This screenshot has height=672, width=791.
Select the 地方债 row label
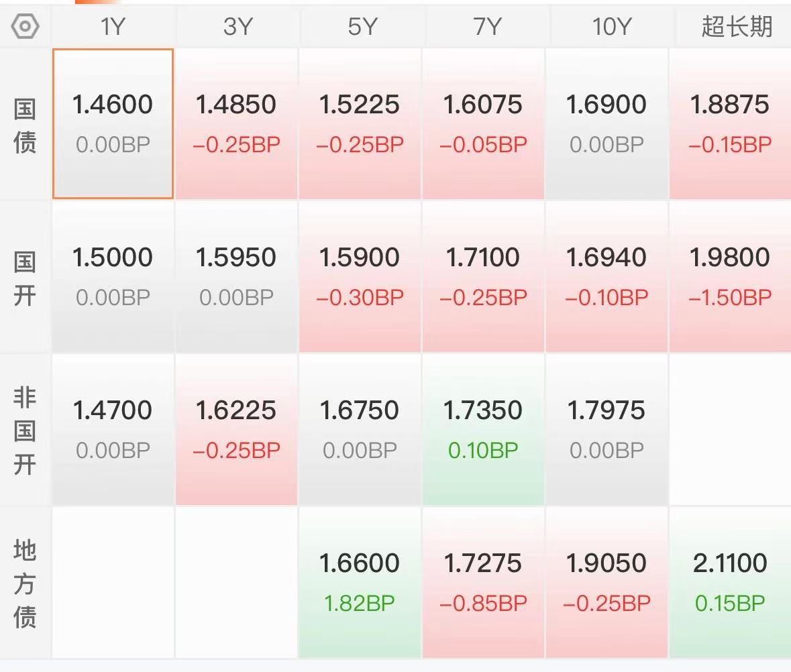25,583
